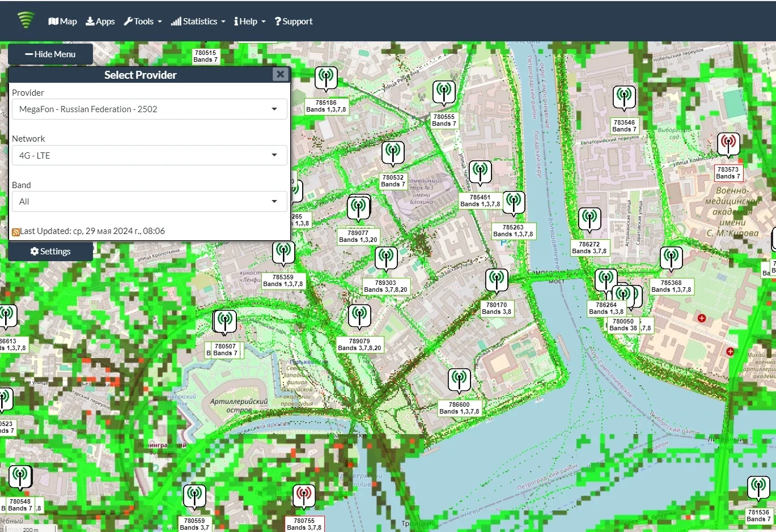Click the 785186 Bands 1,3,7,8 label
Viewport: 776px width, 532px height.
point(326,106)
